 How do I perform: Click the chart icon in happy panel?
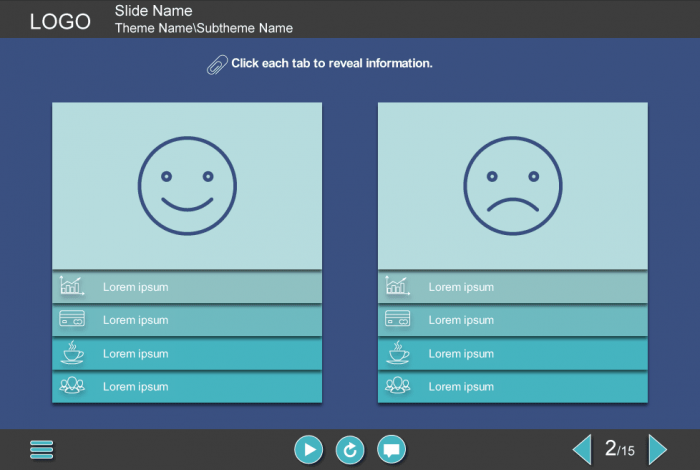tap(72, 286)
